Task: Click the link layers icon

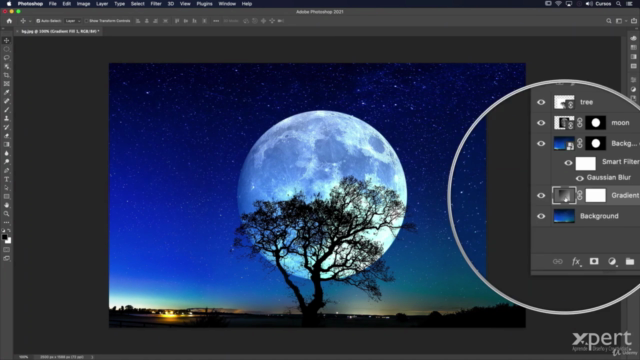Action: [x=558, y=262]
